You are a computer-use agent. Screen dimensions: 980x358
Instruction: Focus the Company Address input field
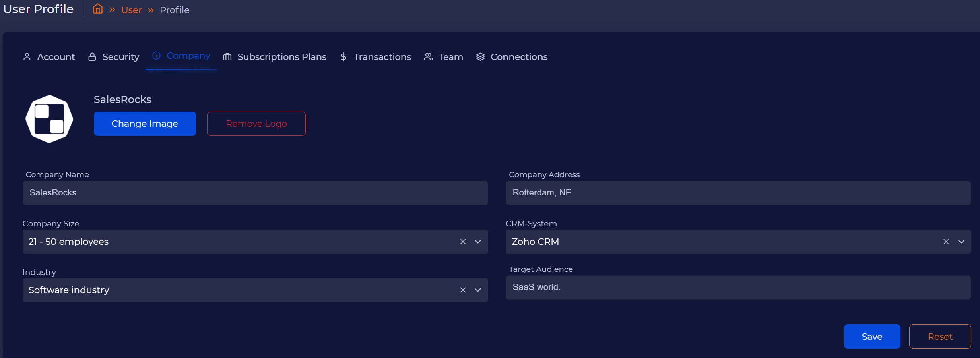click(738, 193)
